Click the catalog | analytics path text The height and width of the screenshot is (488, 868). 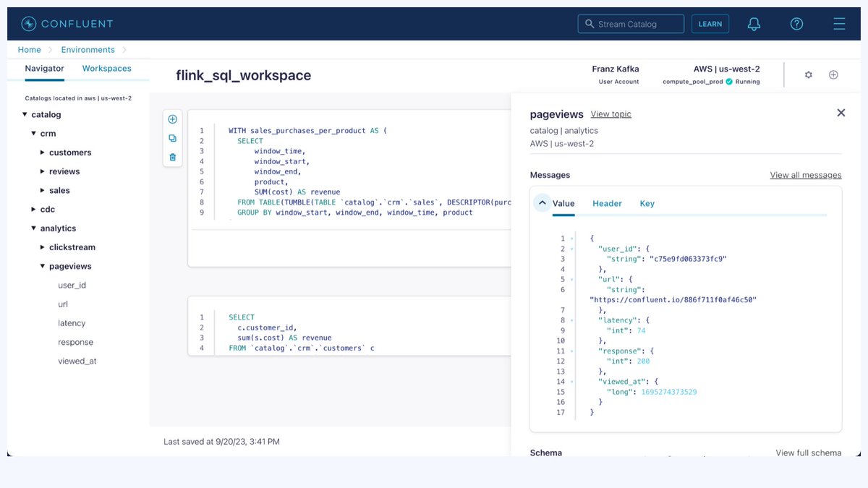point(564,131)
